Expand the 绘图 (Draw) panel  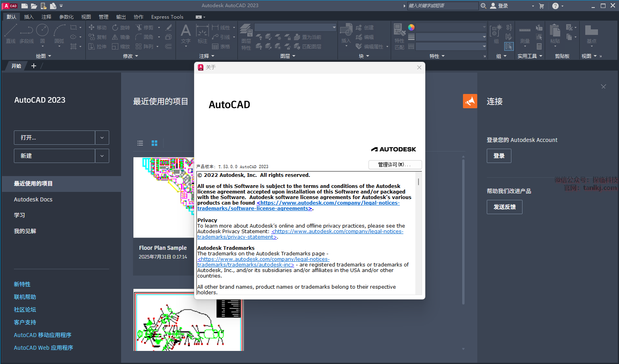[x=43, y=56]
